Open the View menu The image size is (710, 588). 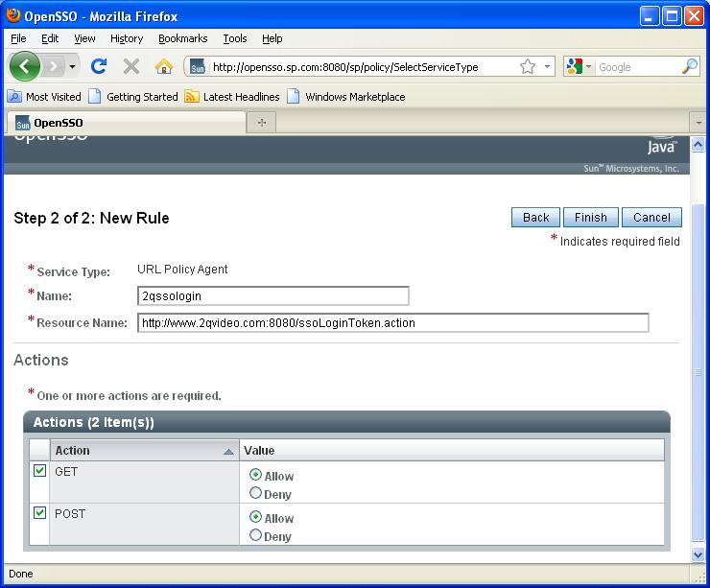(84, 39)
